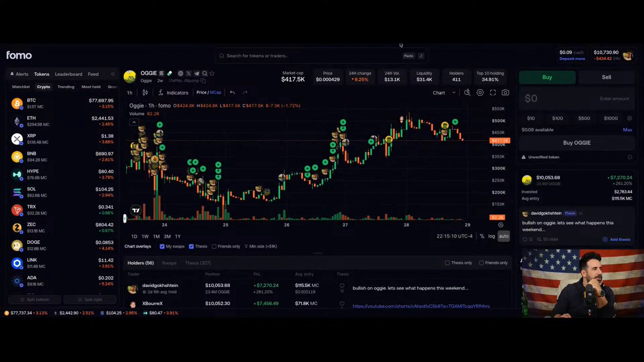Click the Enter amount input field
This screenshot has width=644, height=362.
pyautogui.click(x=577, y=99)
